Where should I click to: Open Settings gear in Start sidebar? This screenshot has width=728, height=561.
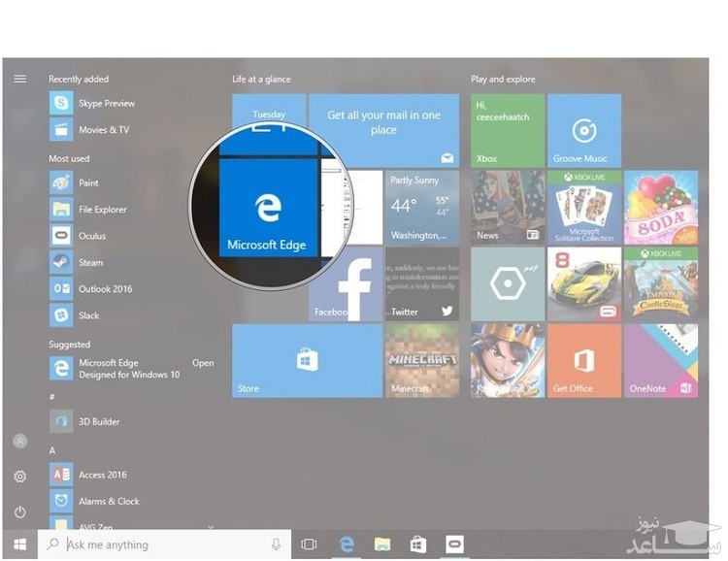[19, 477]
